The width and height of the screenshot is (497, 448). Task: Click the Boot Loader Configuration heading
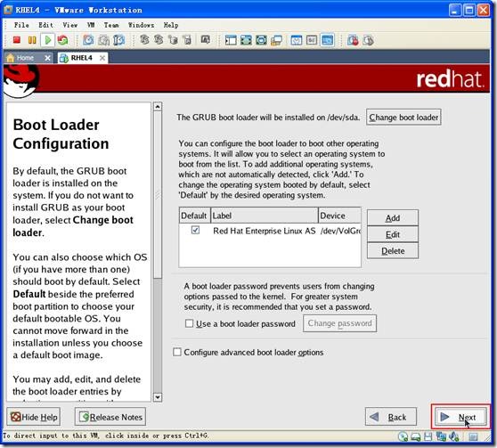(61, 134)
